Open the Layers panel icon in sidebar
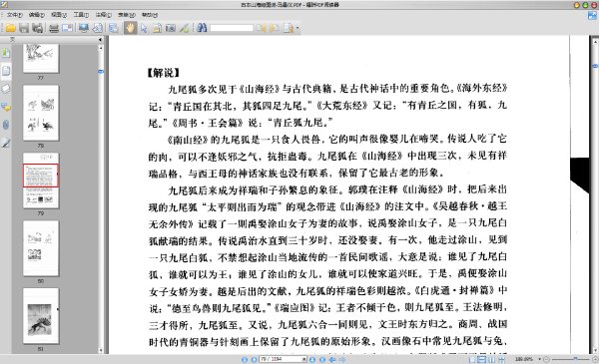This screenshot has width=599, height=364. tap(6, 89)
